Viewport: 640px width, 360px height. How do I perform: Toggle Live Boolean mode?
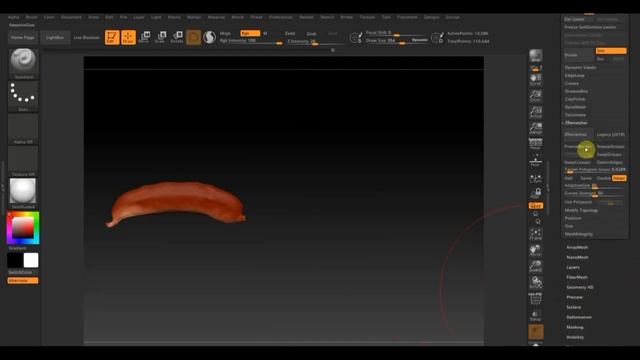(87, 38)
